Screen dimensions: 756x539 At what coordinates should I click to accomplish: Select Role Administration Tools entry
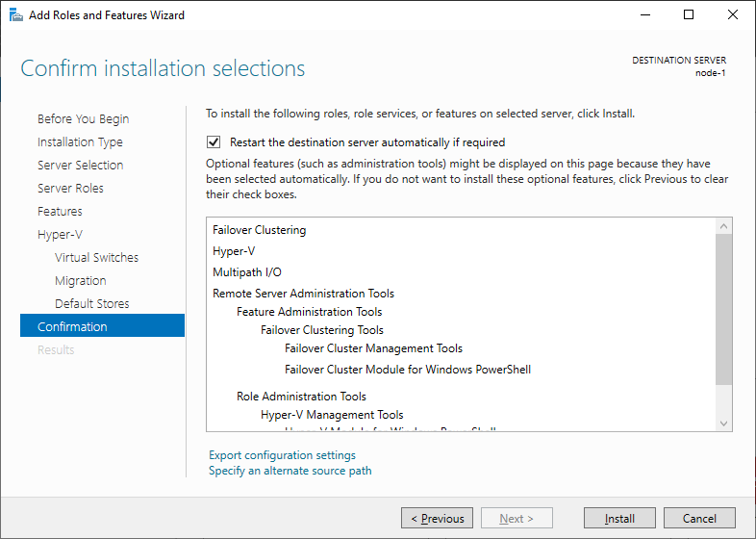point(301,397)
